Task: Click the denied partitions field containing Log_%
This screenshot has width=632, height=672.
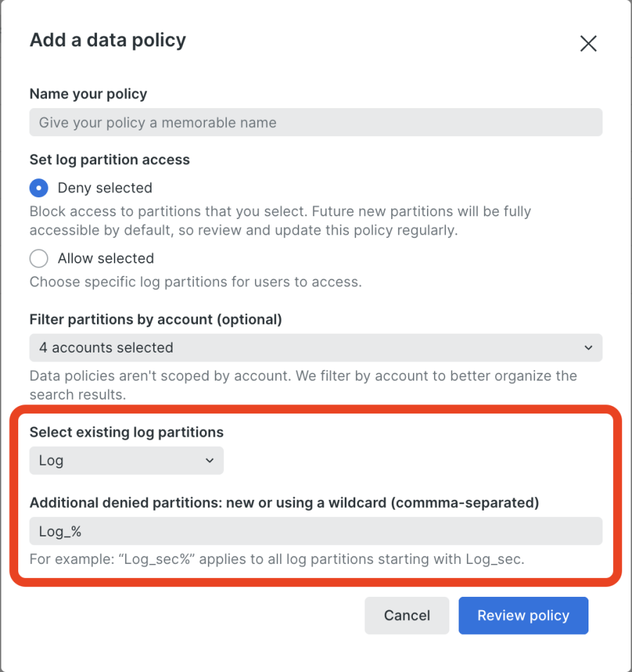Action: click(x=315, y=532)
